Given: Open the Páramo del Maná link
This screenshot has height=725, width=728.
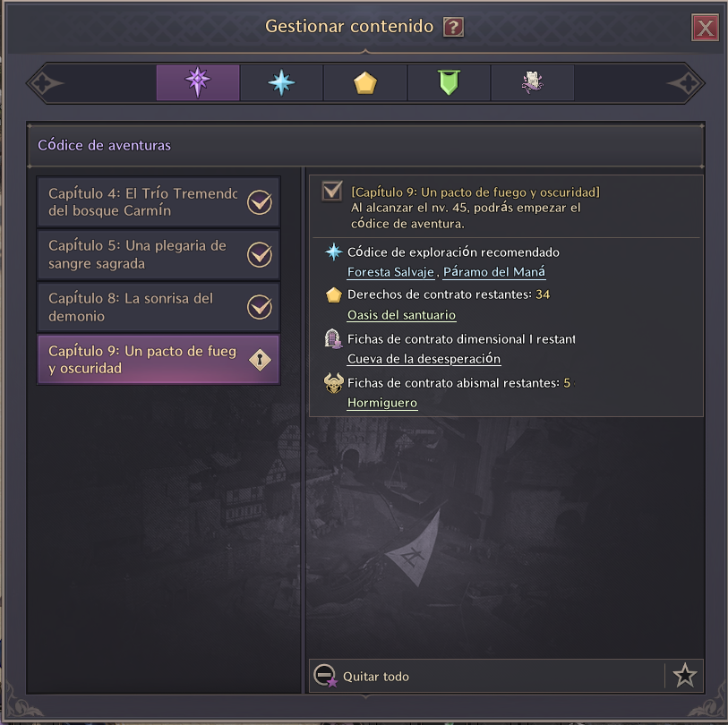Looking at the screenshot, I should coord(494,272).
